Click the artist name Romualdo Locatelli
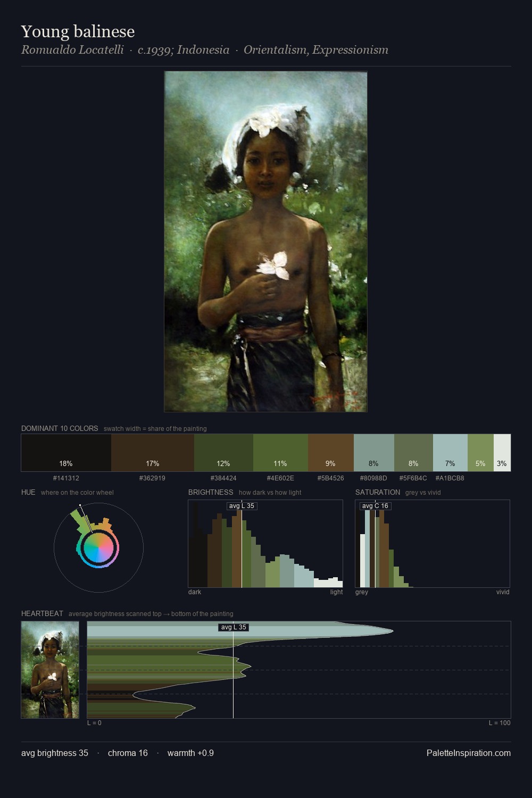Screen dimensions: 532x798 (72, 50)
